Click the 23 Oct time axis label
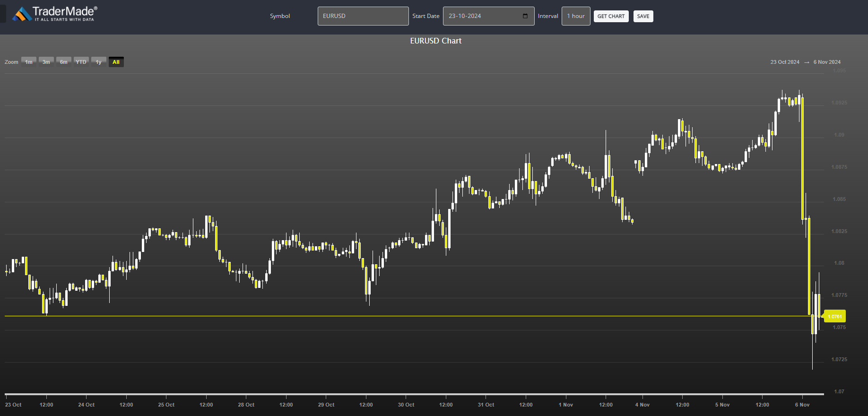 pyautogui.click(x=13, y=405)
